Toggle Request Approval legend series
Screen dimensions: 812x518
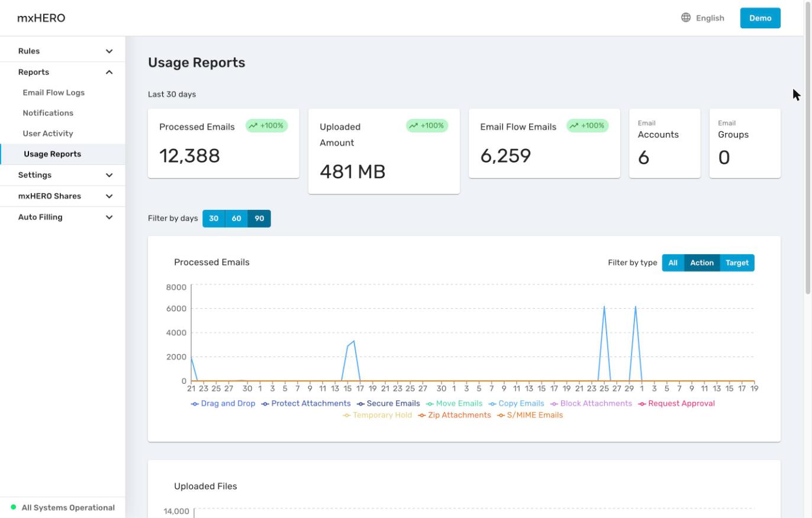pyautogui.click(x=676, y=403)
